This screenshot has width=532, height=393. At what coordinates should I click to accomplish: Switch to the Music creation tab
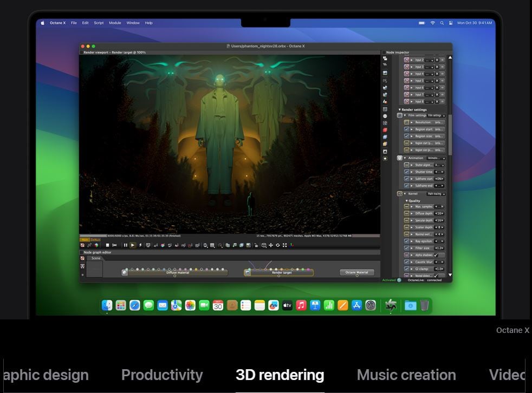click(x=406, y=375)
